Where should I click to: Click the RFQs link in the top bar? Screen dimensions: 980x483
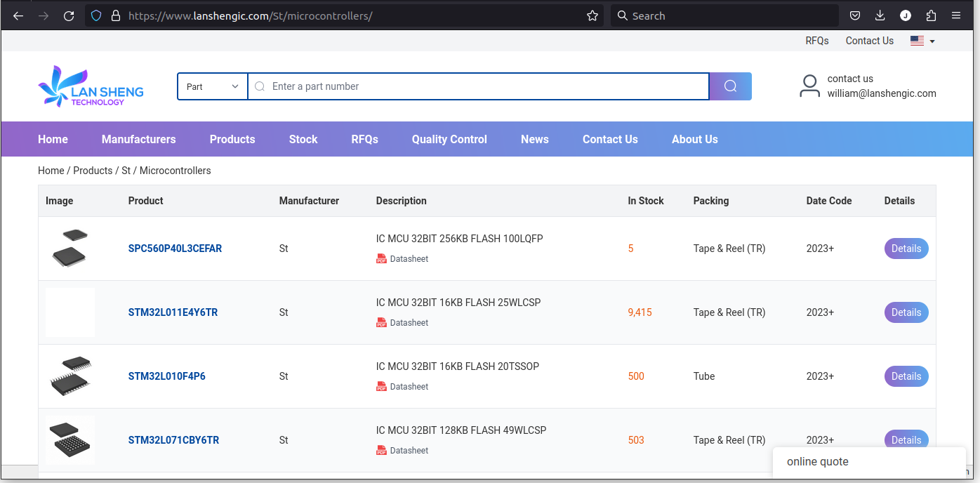click(x=817, y=41)
